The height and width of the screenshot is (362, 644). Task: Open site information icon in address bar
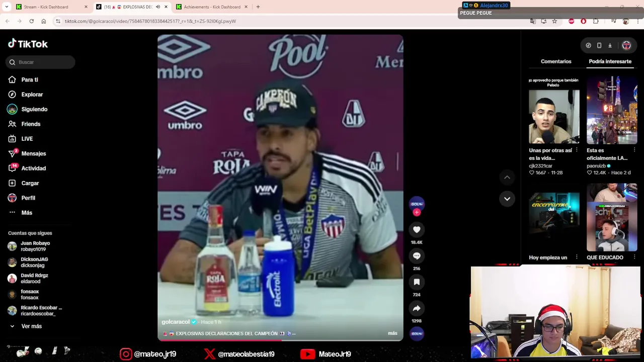click(x=58, y=21)
